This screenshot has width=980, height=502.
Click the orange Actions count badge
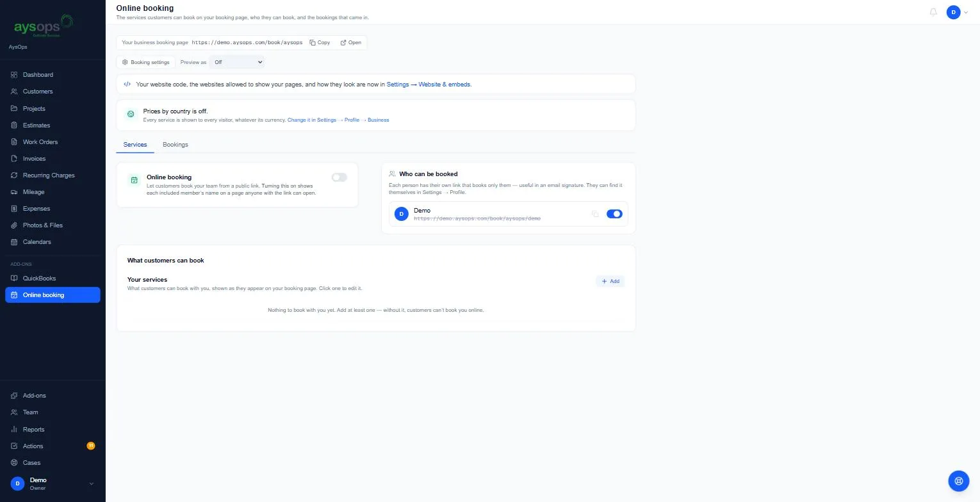point(91,446)
